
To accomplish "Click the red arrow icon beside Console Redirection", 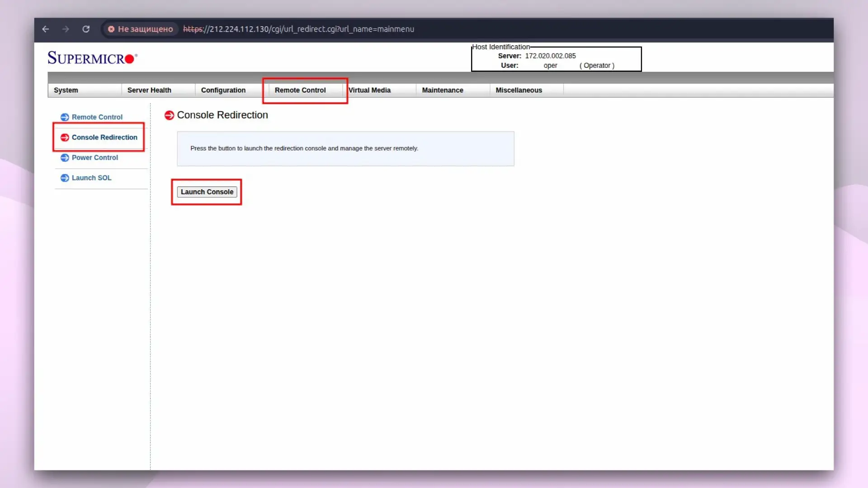I will (65, 137).
